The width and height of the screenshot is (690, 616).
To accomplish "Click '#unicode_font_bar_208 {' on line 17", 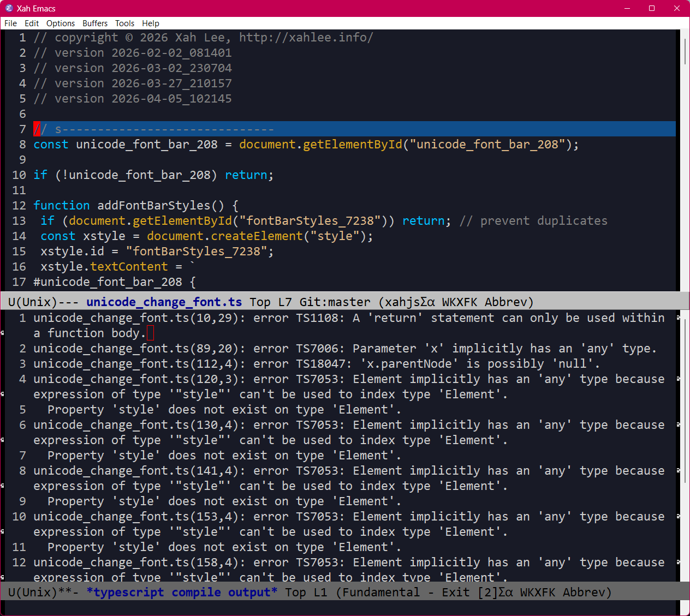I will point(115,282).
